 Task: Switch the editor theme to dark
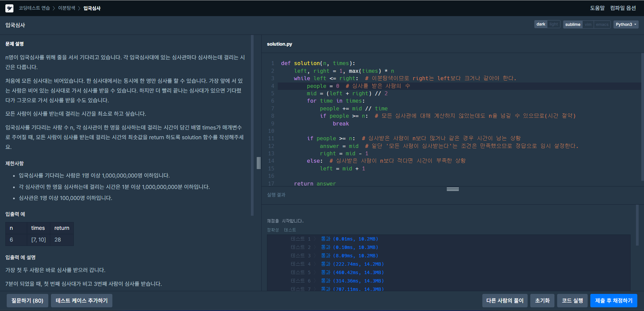[x=541, y=24]
